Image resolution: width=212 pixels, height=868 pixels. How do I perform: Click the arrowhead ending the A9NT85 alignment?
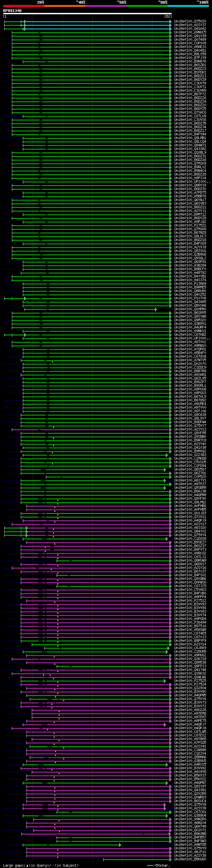pyautogui.click(x=120, y=845)
